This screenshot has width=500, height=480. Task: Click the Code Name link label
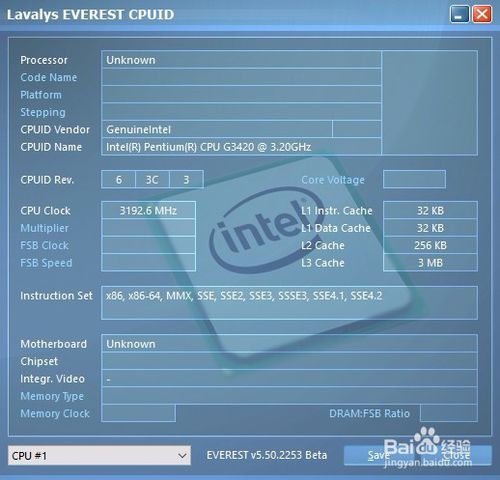[49, 77]
